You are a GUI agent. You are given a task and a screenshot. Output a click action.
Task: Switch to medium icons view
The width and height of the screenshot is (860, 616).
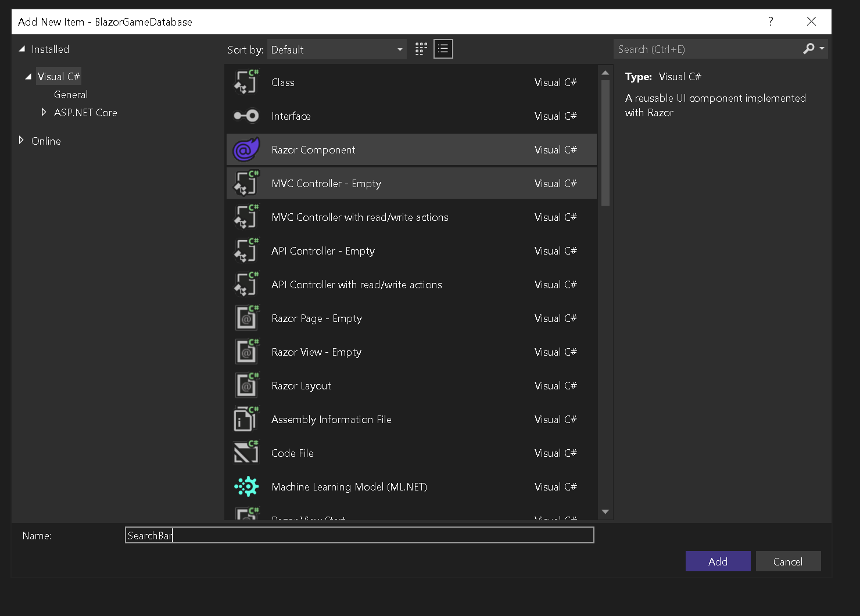click(x=421, y=49)
